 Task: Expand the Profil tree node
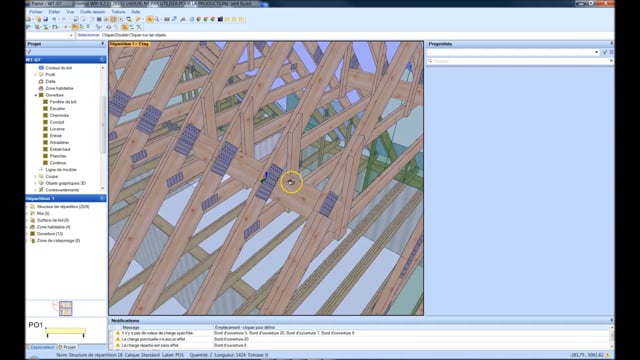36,75
